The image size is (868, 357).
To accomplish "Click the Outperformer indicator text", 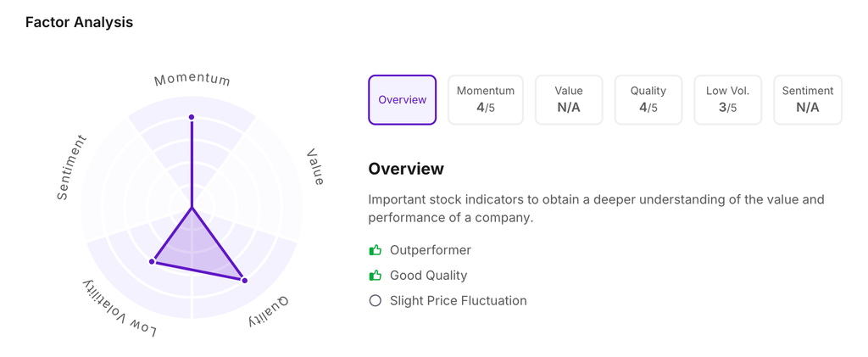I will point(430,250).
